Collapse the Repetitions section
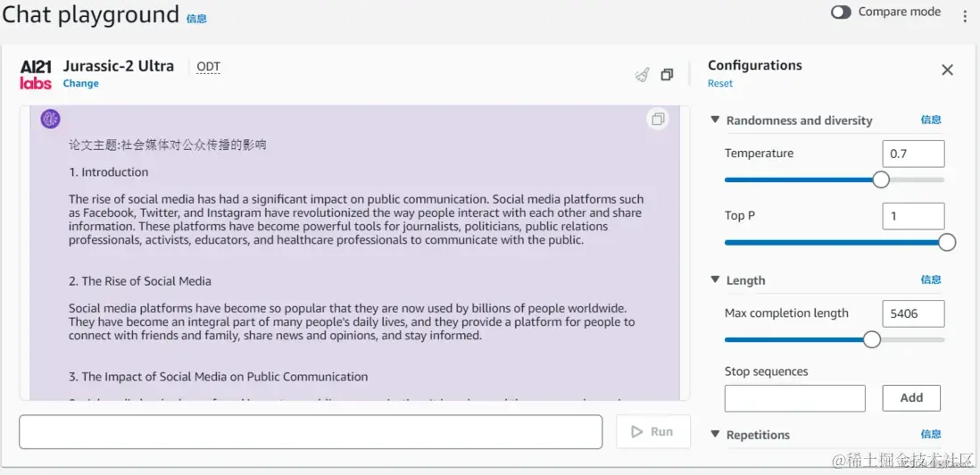The image size is (980, 475). (715, 434)
